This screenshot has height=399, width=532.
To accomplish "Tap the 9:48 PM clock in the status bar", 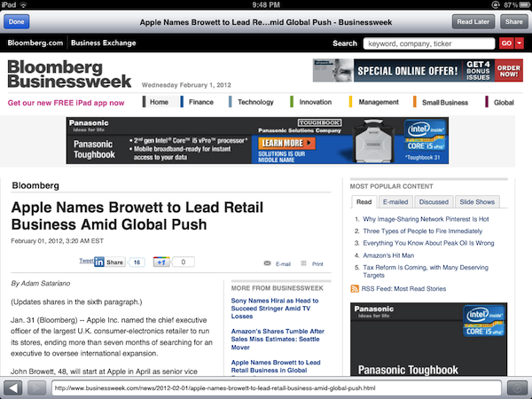I will click(266, 4).
